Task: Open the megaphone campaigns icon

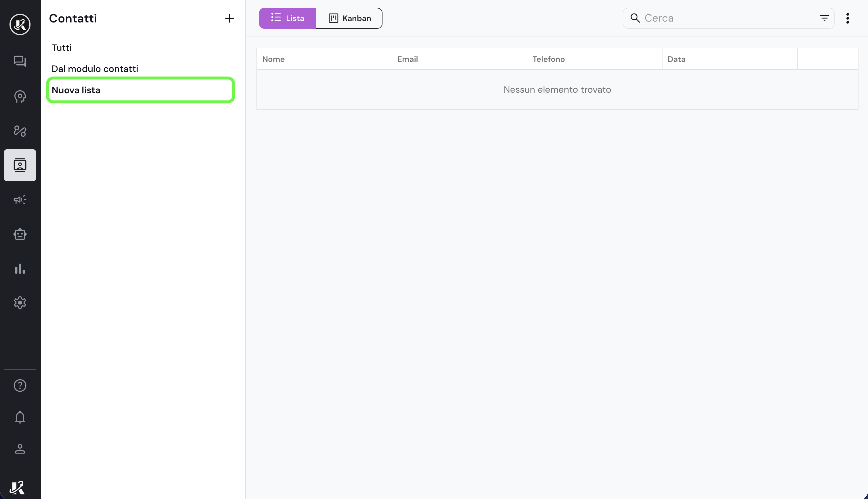Action: click(20, 200)
